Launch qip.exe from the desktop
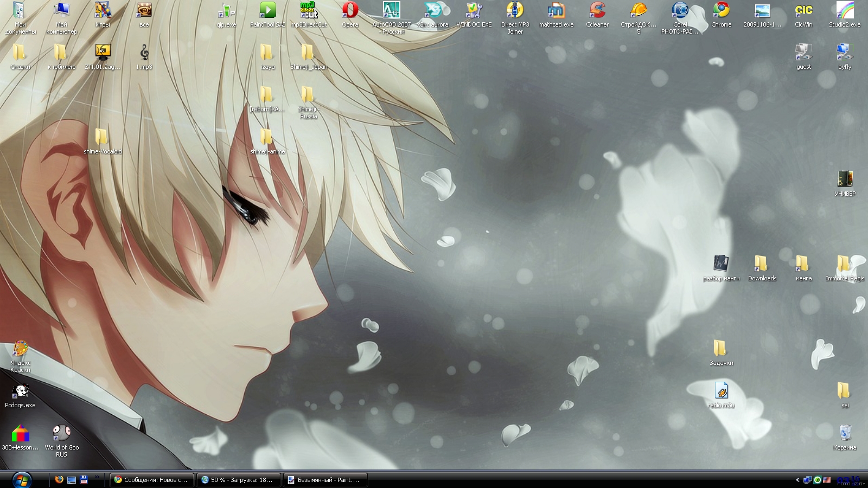 [226, 15]
